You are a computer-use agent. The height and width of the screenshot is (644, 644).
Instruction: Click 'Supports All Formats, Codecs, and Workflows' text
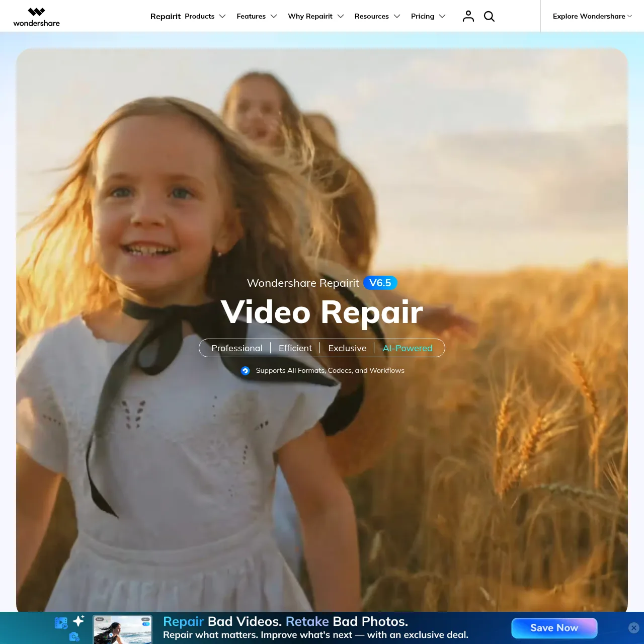330,370
